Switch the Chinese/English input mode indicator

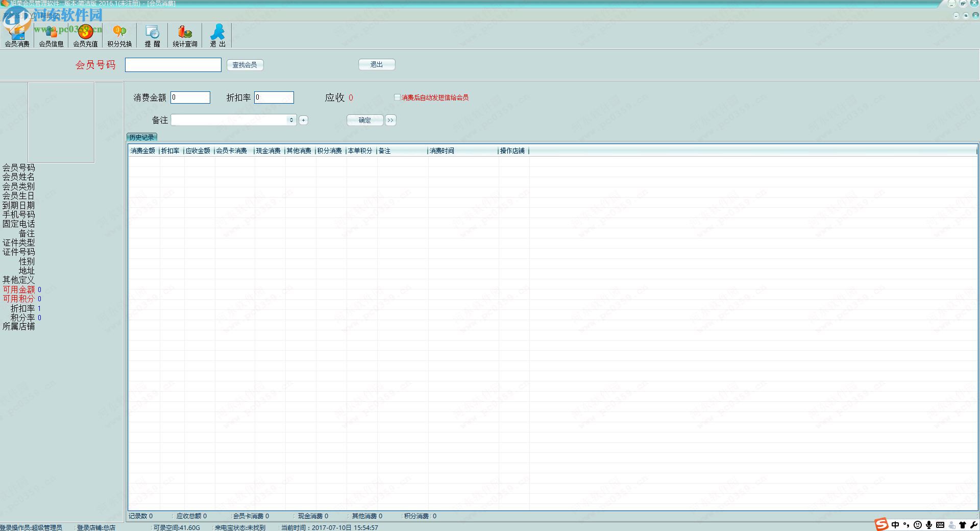click(895, 525)
